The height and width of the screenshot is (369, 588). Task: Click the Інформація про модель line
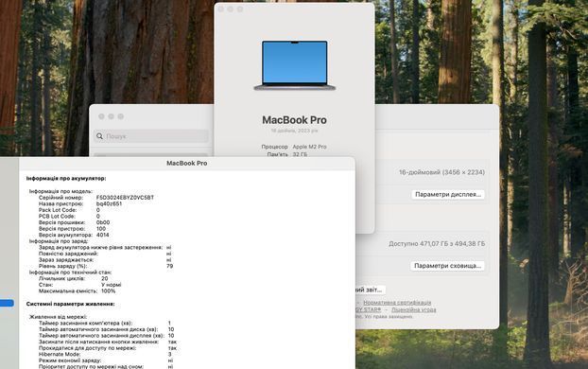tap(61, 191)
